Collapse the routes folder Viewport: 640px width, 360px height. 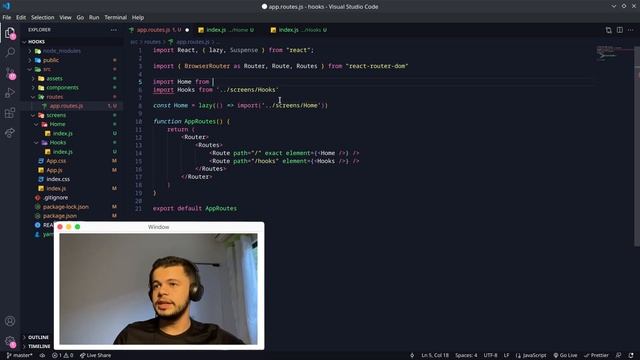click(71, 97)
